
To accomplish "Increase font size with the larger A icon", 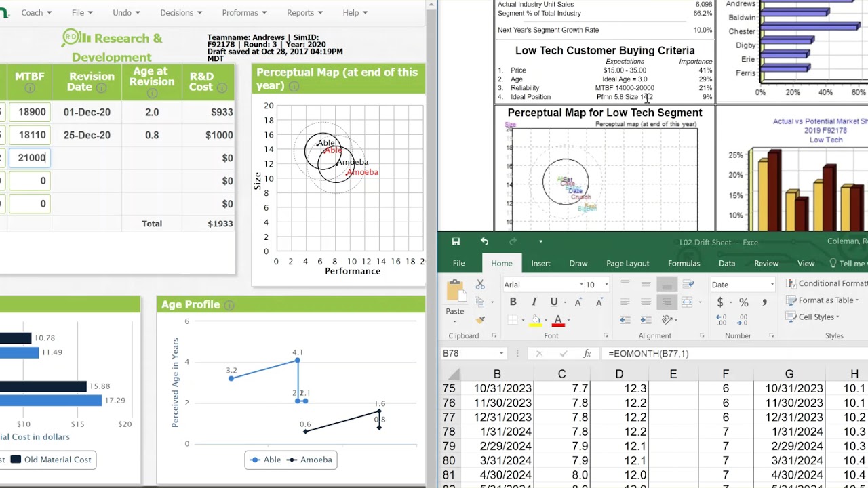I will [578, 302].
